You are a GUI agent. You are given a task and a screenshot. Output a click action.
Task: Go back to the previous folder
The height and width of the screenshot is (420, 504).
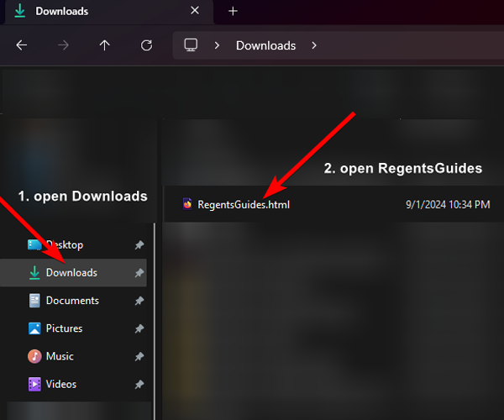(22, 45)
